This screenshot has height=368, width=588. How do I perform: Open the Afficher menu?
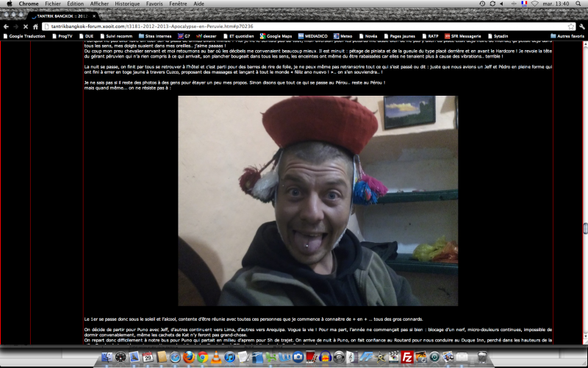point(99,4)
